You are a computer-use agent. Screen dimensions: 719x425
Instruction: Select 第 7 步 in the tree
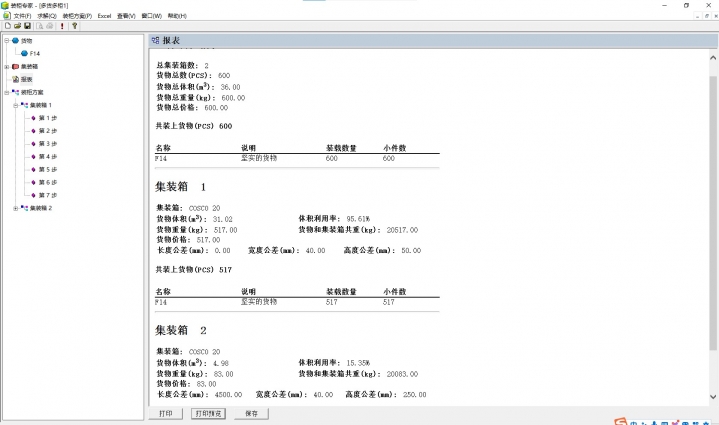(47, 195)
